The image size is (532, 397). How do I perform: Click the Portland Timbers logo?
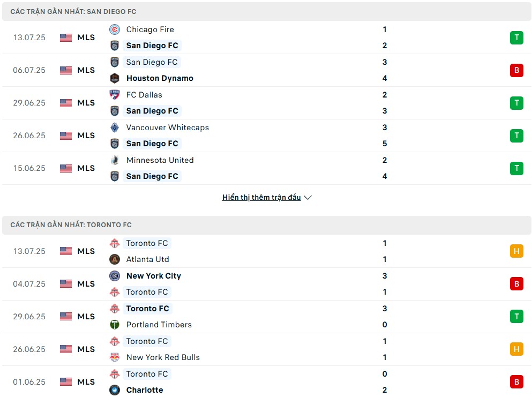pyautogui.click(x=115, y=325)
